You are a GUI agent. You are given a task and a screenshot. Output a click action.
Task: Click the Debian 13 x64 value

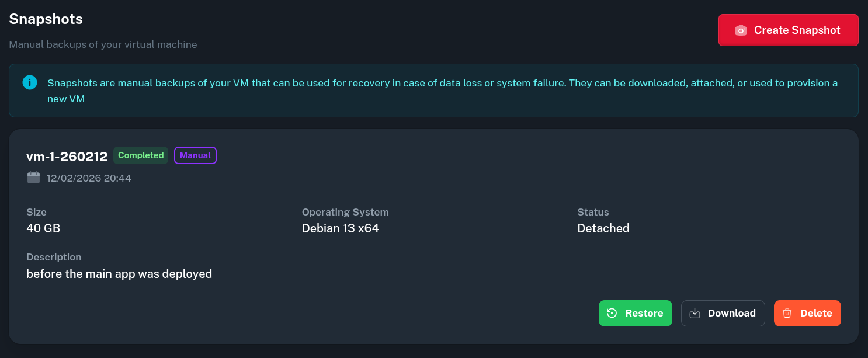(x=341, y=228)
